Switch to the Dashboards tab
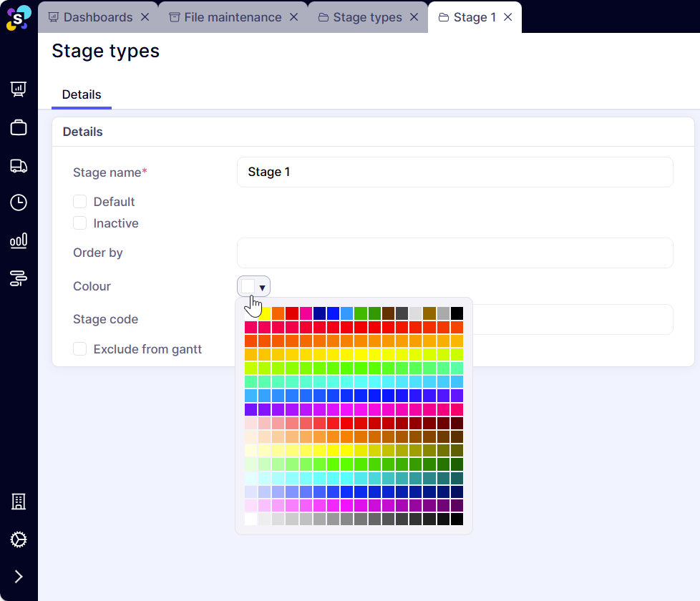The height and width of the screenshot is (601, 700). coord(97,17)
